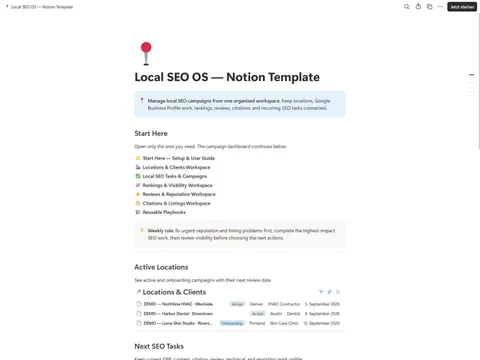Click the red pushpin page icon

[146, 54]
